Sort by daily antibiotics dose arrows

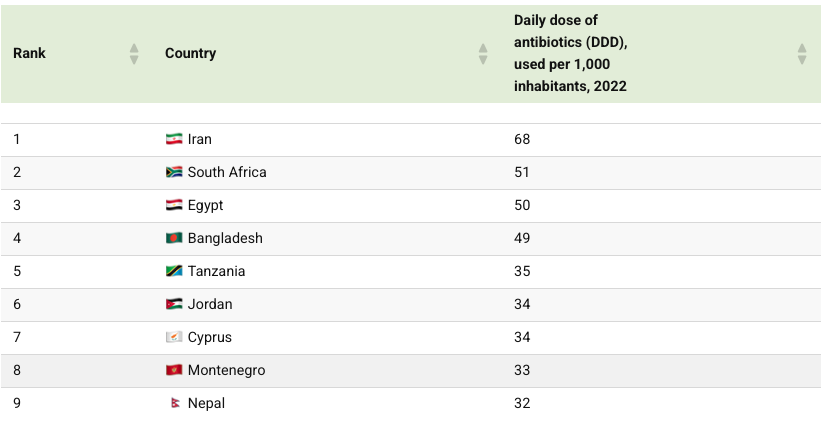tap(801, 54)
